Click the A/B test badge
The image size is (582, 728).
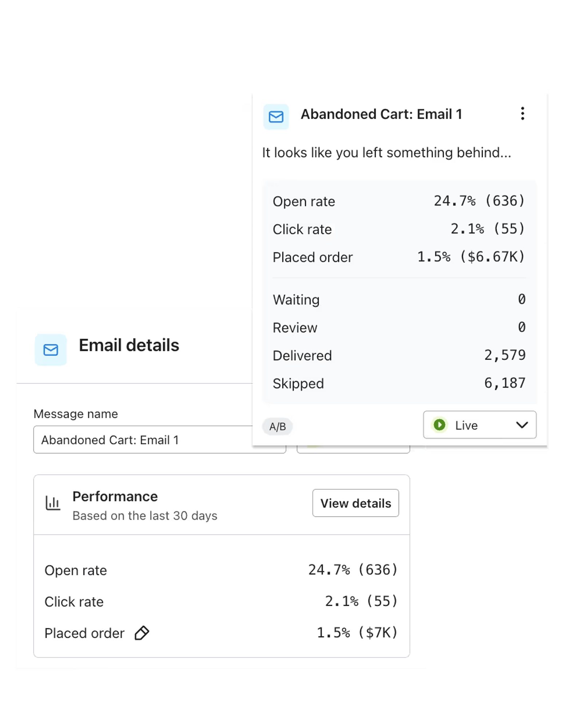pyautogui.click(x=278, y=426)
